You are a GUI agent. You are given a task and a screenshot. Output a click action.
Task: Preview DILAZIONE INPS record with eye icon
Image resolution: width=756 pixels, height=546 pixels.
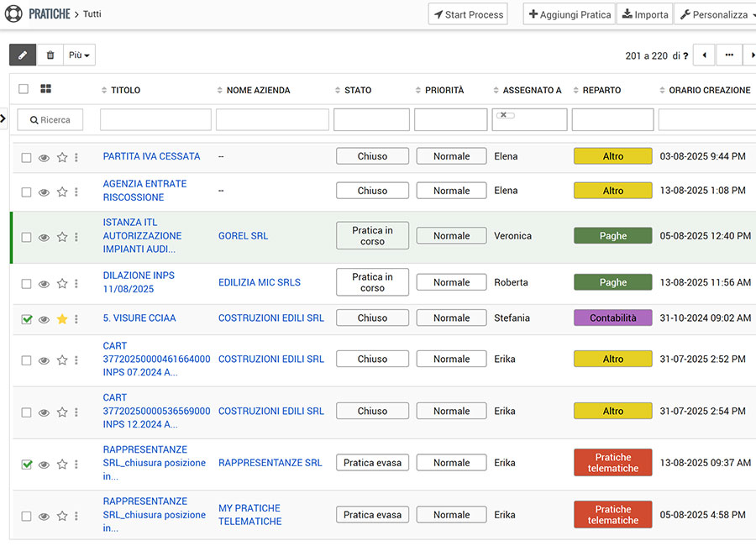click(44, 284)
